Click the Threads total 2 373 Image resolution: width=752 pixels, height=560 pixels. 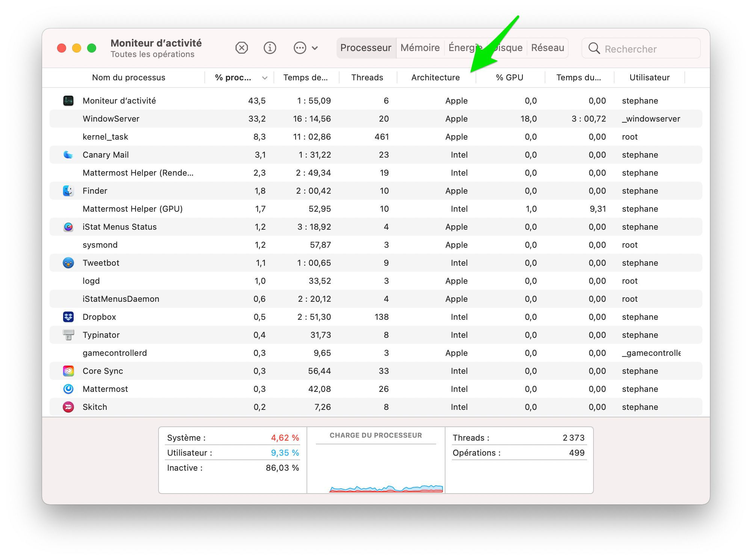[574, 438]
